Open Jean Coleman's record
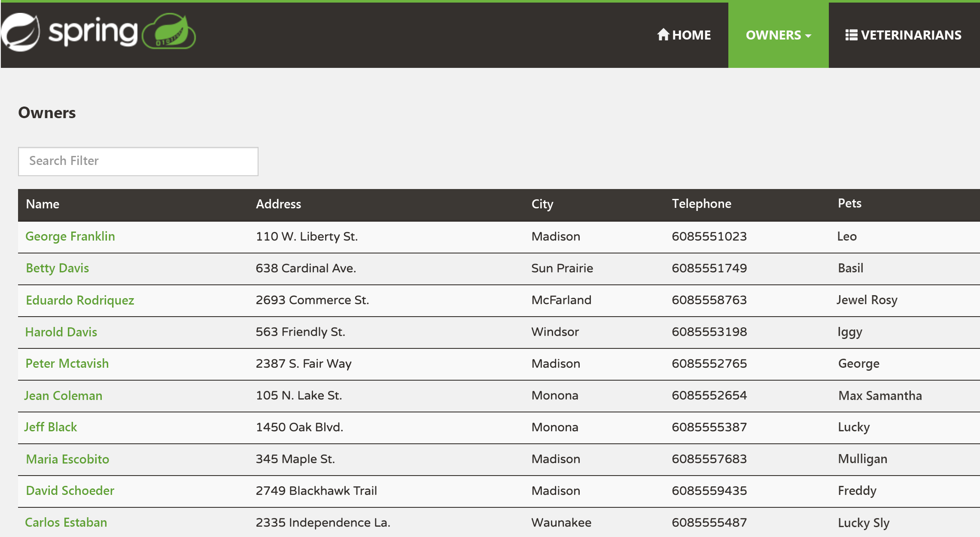The image size is (980, 537). pos(63,395)
